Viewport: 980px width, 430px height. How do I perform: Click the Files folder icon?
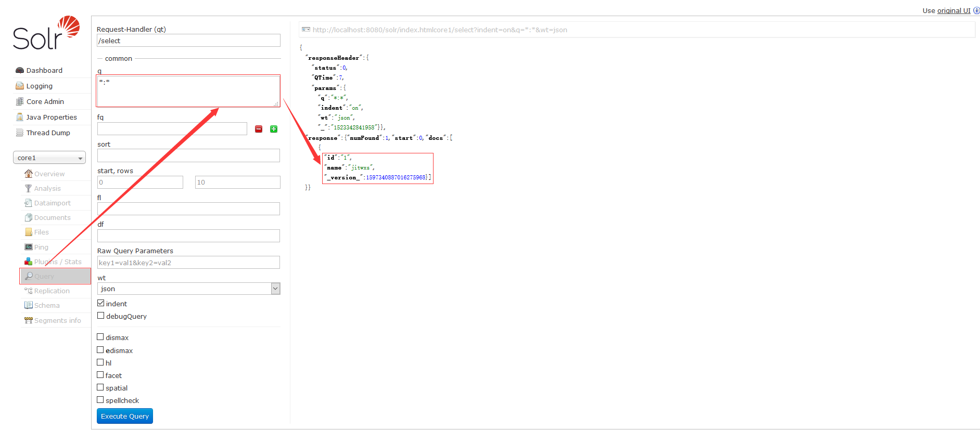coord(29,232)
